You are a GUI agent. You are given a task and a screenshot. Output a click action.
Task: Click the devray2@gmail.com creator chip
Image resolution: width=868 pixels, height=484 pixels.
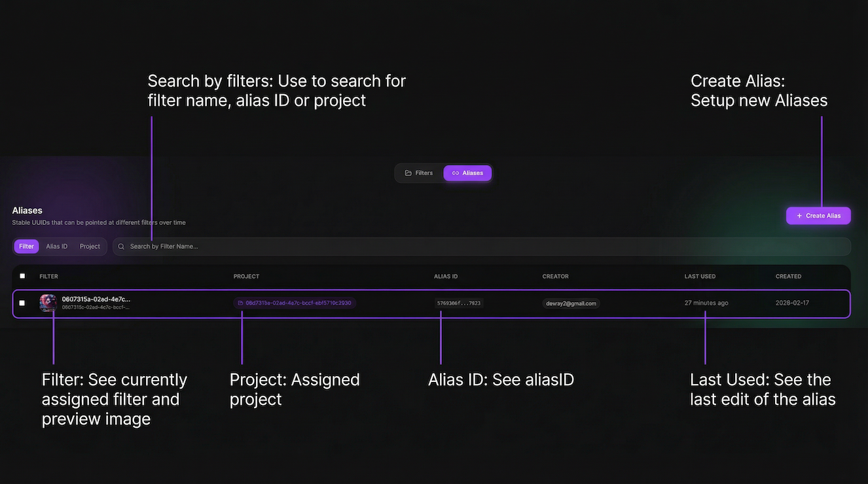[571, 303]
